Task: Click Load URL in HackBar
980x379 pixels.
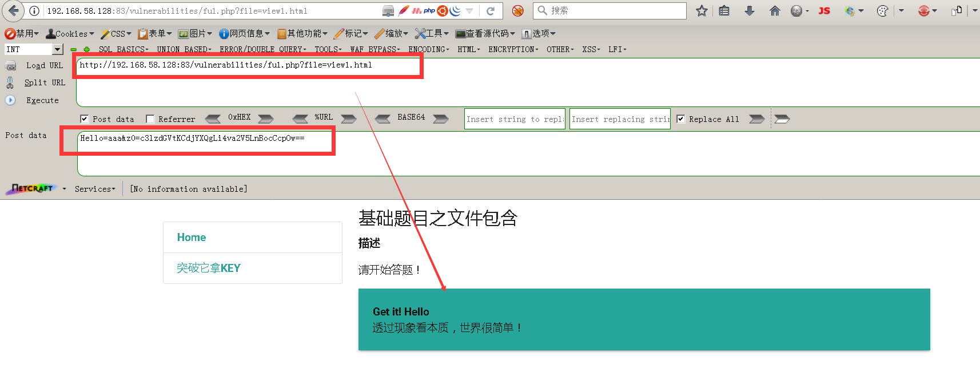Action: coord(45,66)
